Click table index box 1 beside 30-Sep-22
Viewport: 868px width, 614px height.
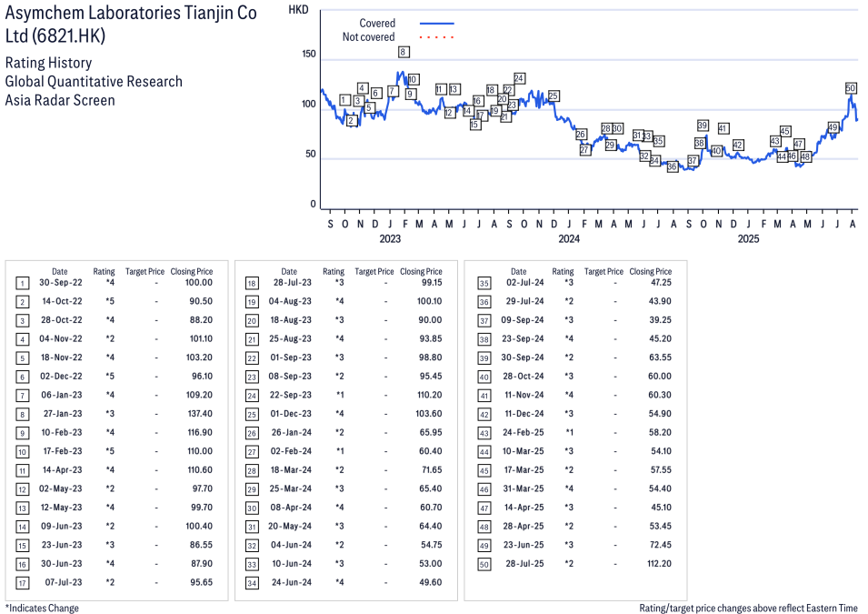click(x=22, y=284)
